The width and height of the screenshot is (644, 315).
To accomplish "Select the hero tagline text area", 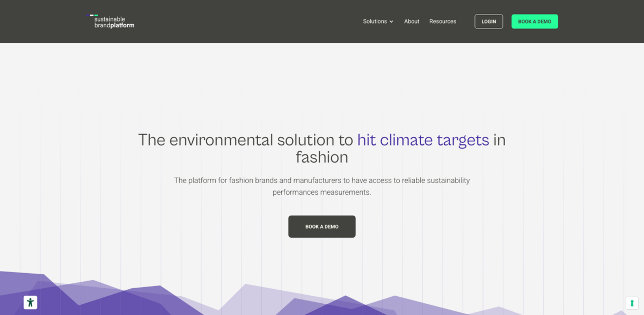I will (x=321, y=186).
